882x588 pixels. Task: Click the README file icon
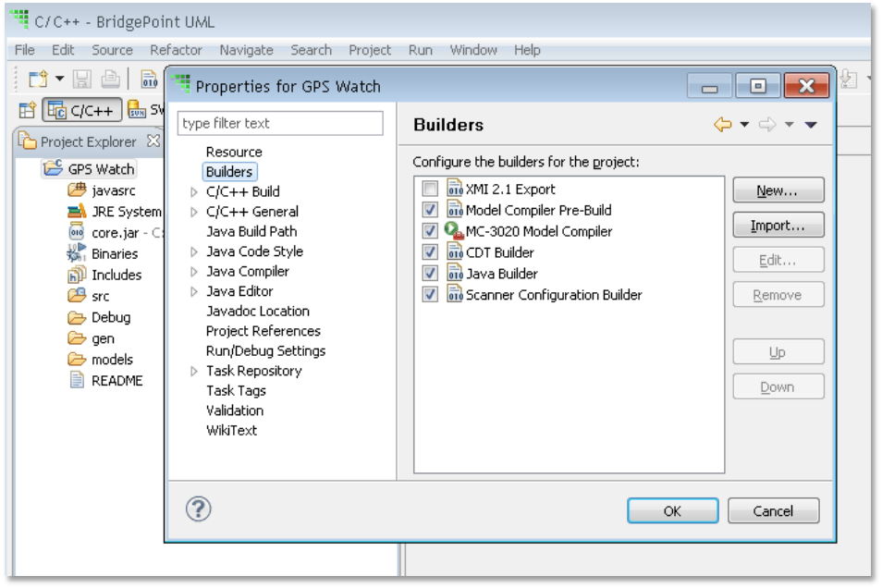click(77, 380)
